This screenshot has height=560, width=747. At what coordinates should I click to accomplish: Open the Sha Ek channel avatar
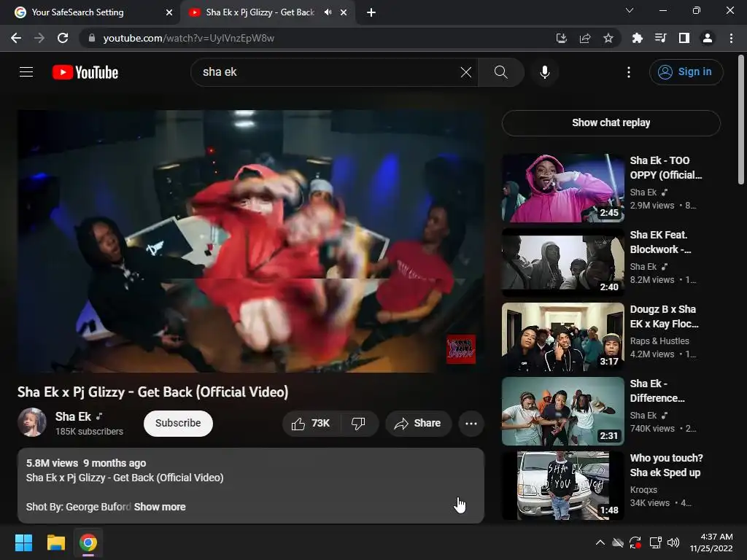tap(32, 422)
